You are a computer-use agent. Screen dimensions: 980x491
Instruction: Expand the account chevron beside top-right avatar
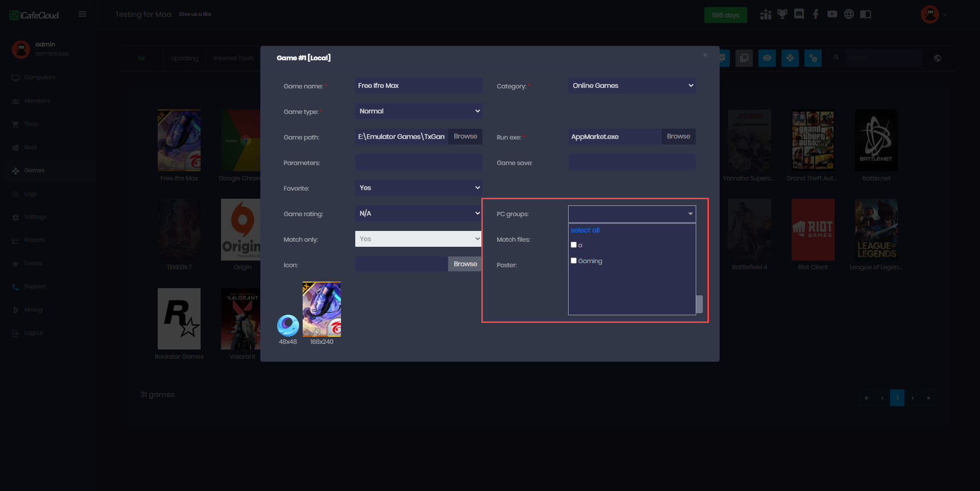coord(945,14)
